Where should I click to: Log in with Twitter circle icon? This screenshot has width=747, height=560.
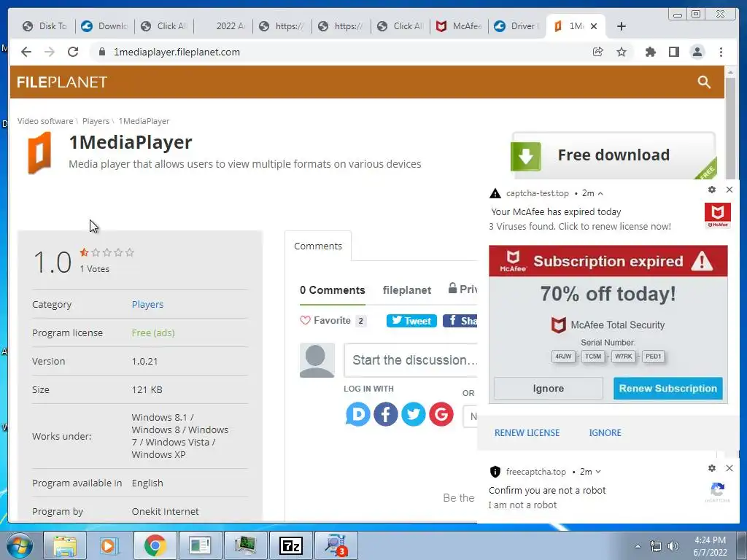click(x=413, y=414)
